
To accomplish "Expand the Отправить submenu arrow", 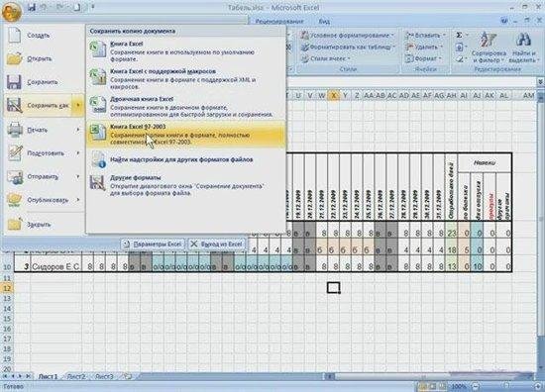I will (x=78, y=176).
